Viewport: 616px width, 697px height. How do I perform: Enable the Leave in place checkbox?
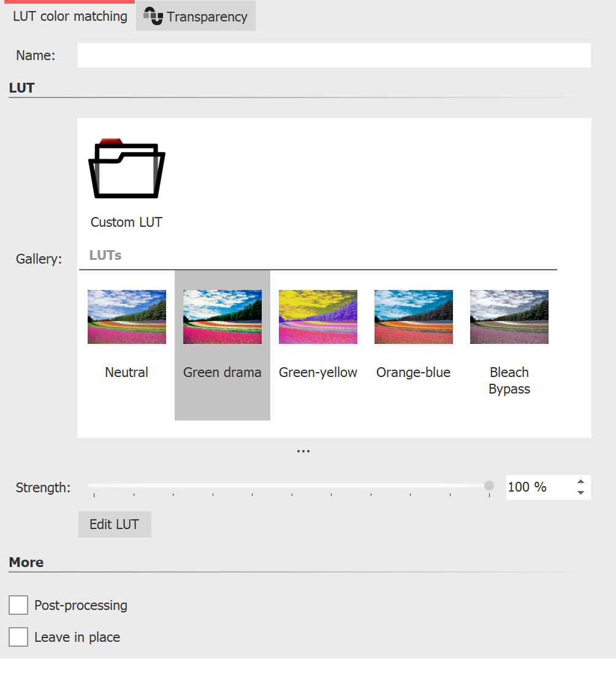[18, 637]
